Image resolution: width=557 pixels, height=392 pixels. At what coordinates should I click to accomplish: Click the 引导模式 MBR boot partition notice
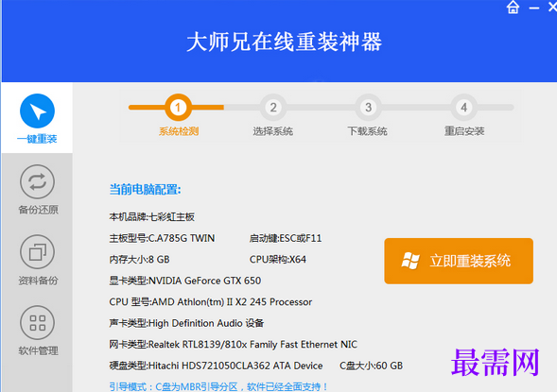[x=218, y=386]
